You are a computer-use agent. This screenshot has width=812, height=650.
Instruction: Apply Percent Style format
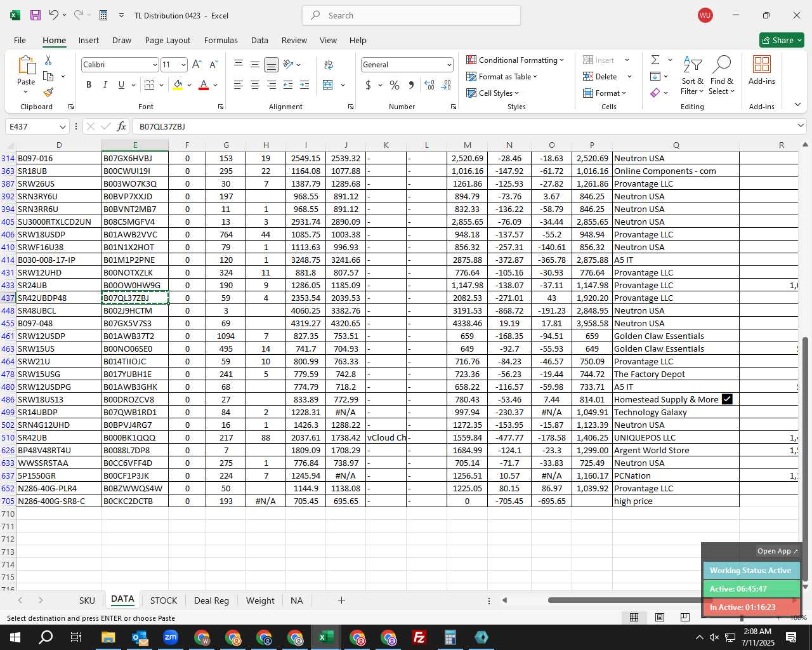click(395, 84)
